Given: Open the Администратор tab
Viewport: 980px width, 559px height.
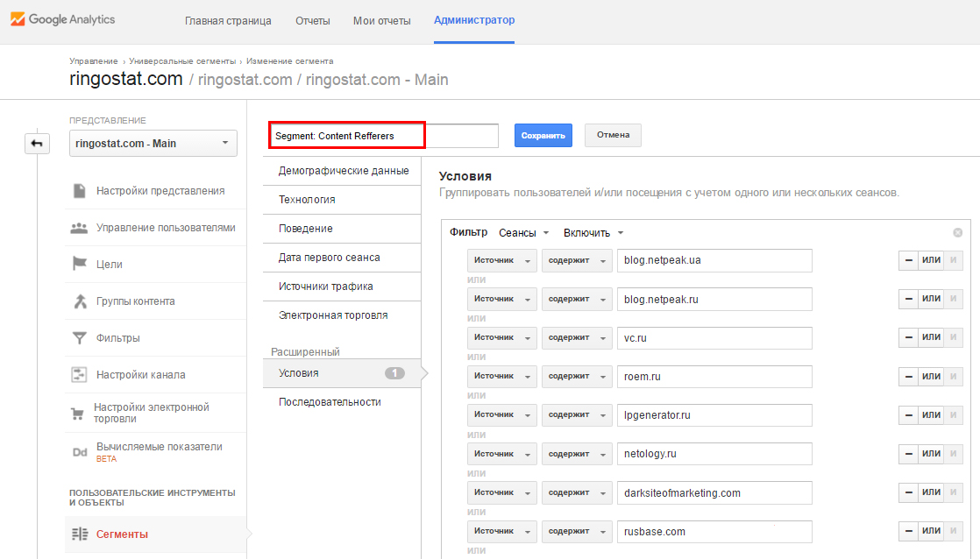Looking at the screenshot, I should [474, 20].
